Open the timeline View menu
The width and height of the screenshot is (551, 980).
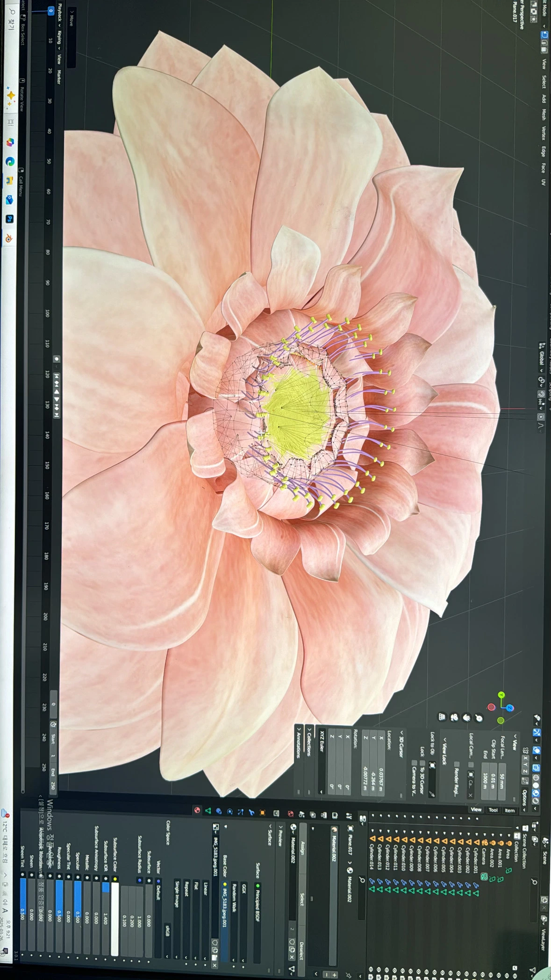click(x=59, y=59)
